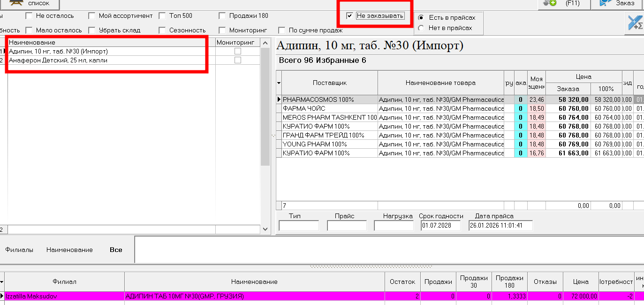644x305 pixels.
Task: Click the row selector arrow beside PHARMACOSMOS 100%
Action: click(x=278, y=99)
